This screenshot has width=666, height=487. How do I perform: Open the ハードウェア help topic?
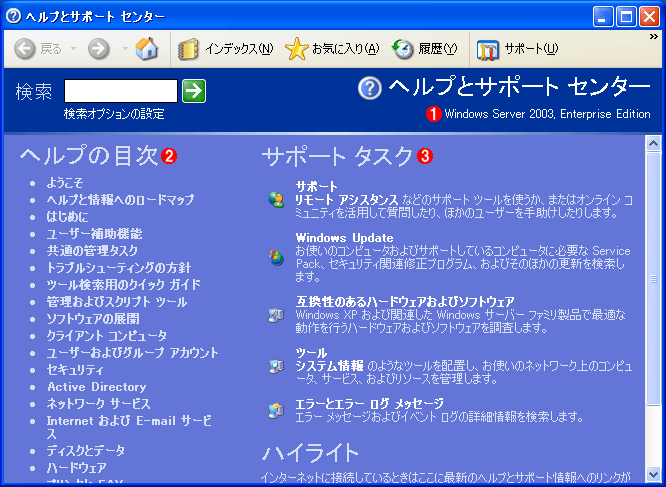[x=76, y=467]
